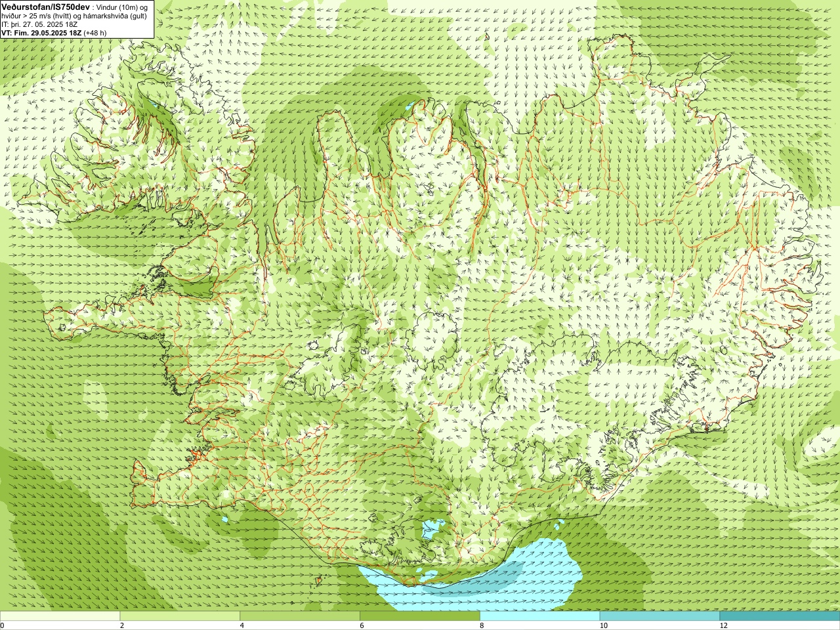This screenshot has height=630, width=840.
Task: Click the light green 2–4 legend swatch
Action: [x=180, y=616]
